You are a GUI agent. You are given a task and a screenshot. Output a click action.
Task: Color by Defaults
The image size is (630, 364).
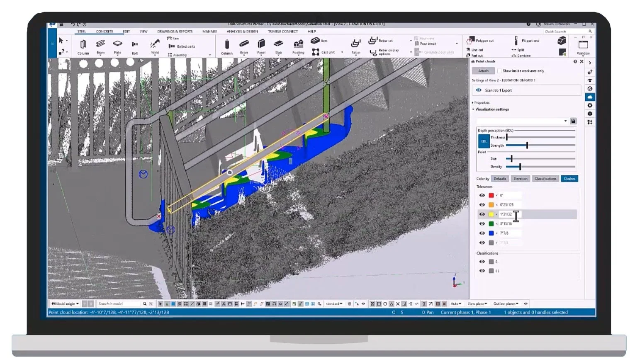500,179
